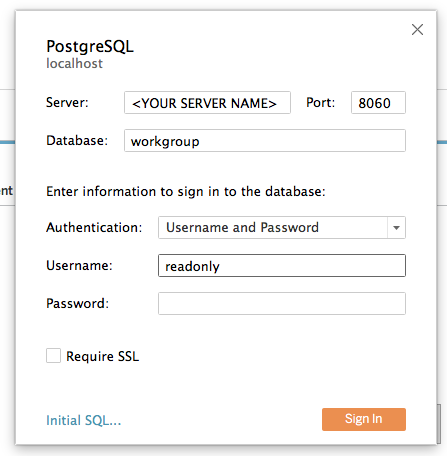
Task: Click the PostgreSQL dialog title
Action: point(90,47)
